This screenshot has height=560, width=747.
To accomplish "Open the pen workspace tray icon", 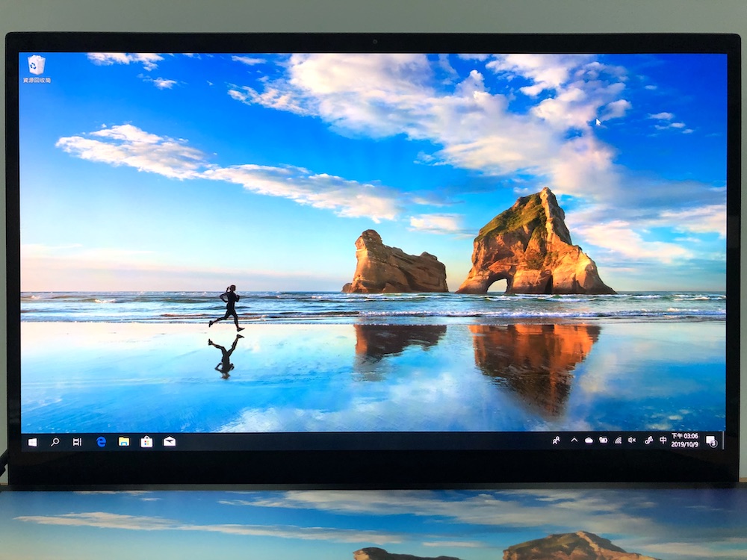I will click(x=648, y=441).
